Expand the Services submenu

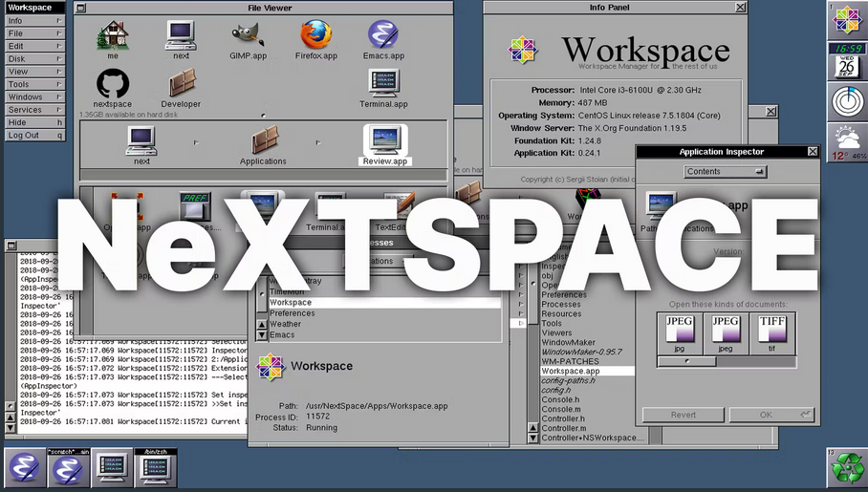pos(34,110)
